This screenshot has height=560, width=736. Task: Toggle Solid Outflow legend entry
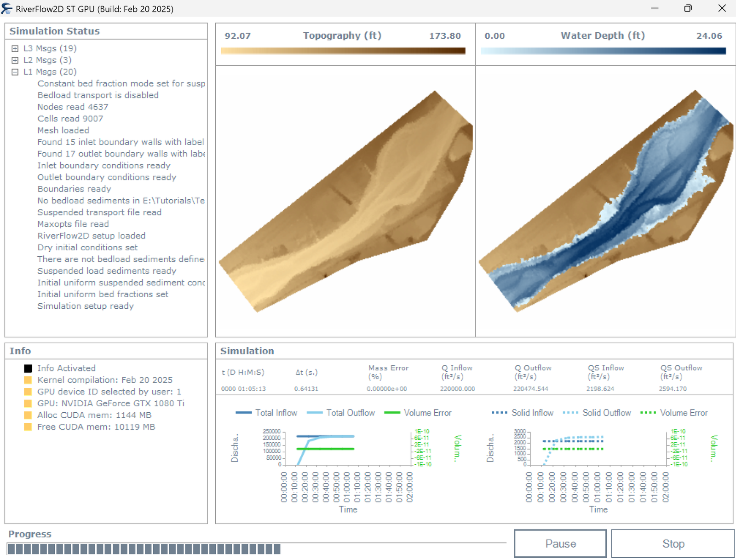click(x=597, y=413)
